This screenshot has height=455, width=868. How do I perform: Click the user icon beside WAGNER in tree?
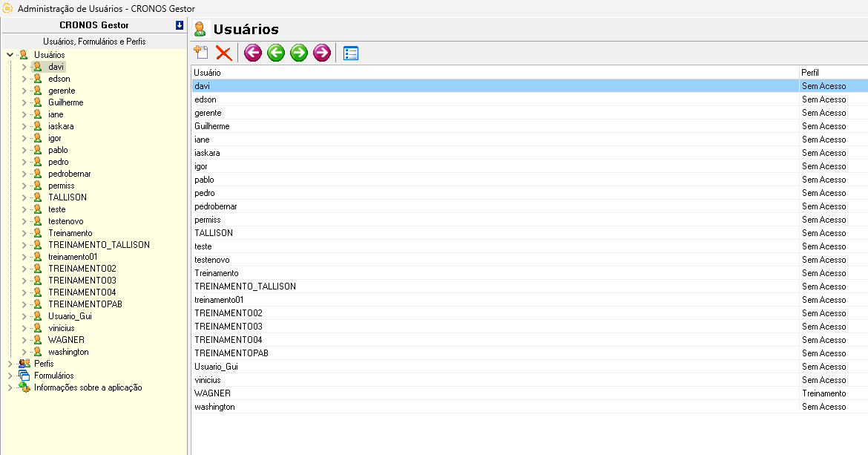pos(38,340)
